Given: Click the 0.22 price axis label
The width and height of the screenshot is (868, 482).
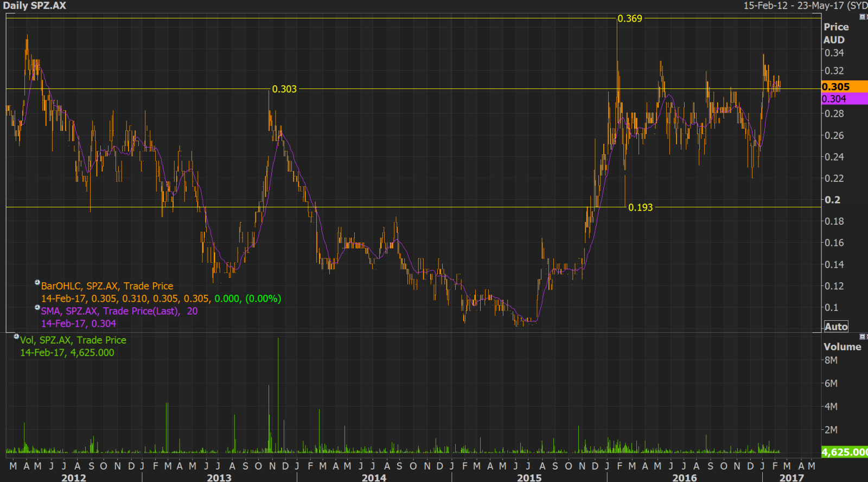Looking at the screenshot, I should click(834, 179).
